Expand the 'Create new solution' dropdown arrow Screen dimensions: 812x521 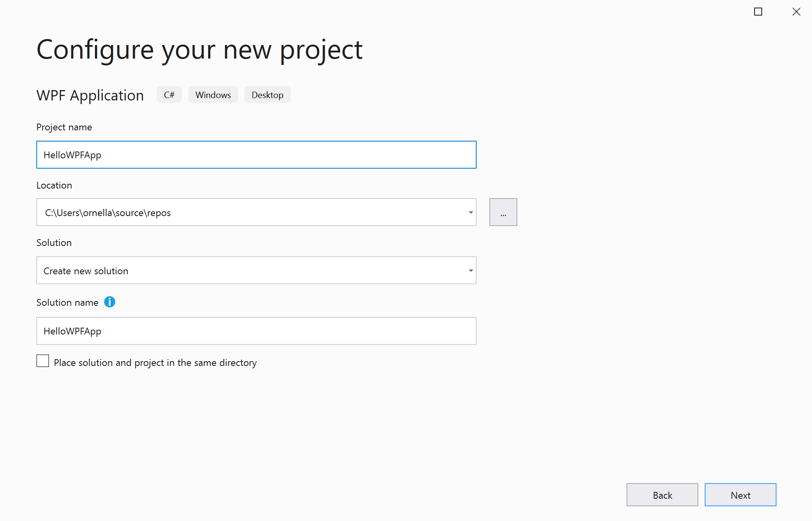(471, 271)
